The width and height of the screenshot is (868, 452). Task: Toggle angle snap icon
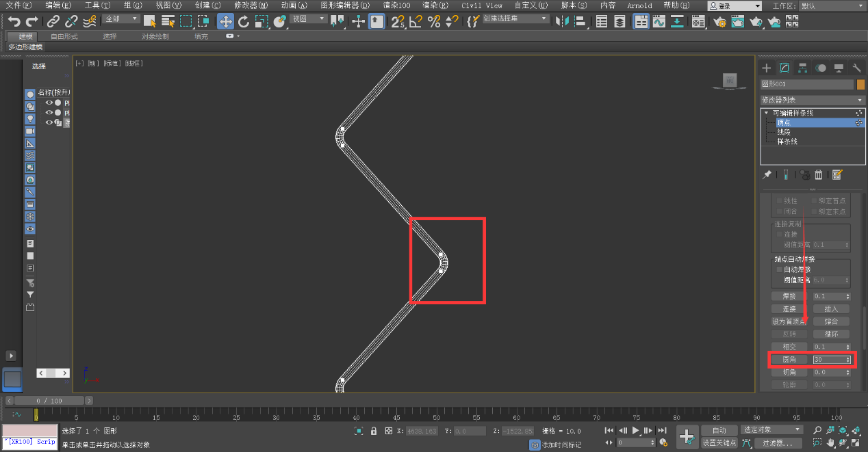point(415,21)
